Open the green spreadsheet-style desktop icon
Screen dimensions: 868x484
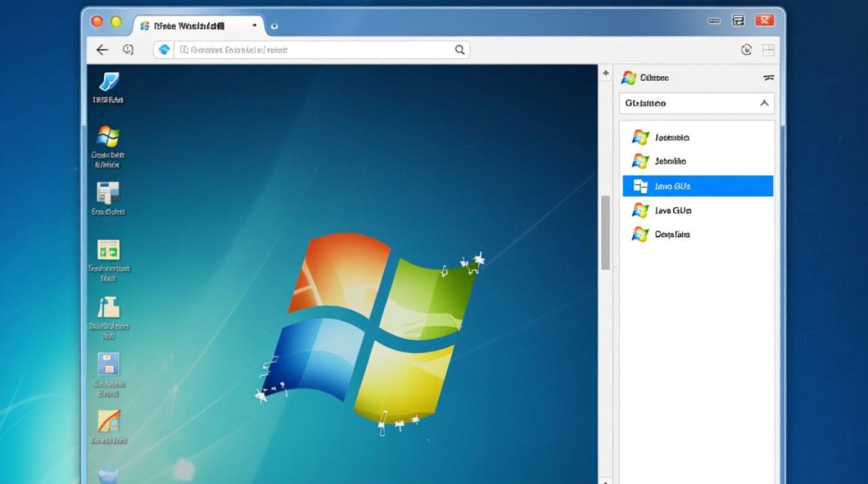point(108,250)
